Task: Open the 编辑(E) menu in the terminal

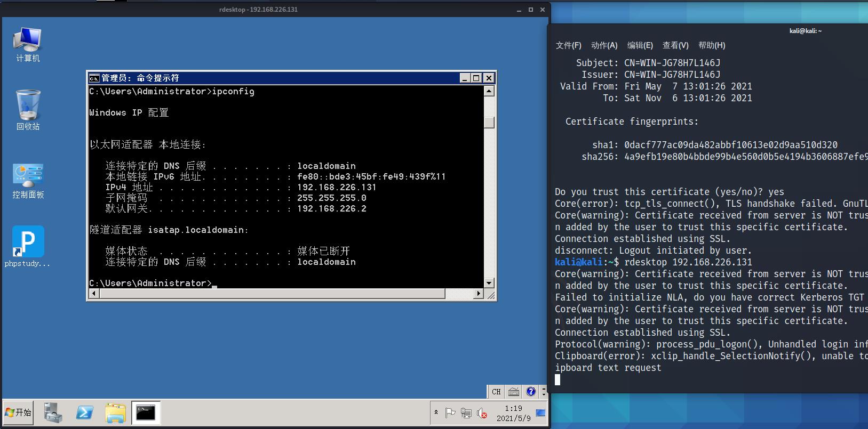Action: pos(640,45)
